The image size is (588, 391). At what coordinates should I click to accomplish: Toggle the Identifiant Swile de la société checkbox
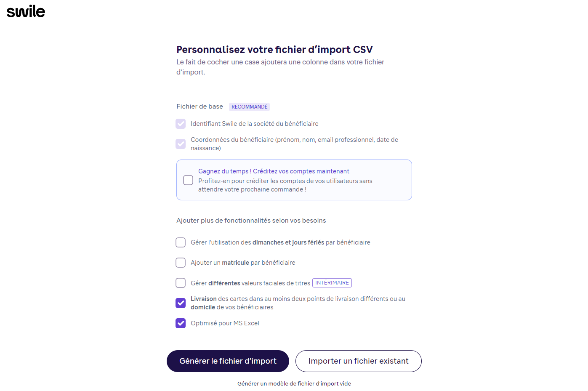(181, 124)
